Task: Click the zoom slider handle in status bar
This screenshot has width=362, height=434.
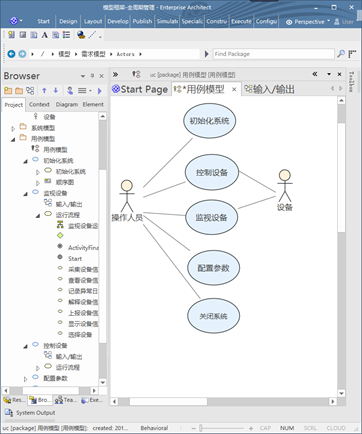Action: click(x=201, y=428)
